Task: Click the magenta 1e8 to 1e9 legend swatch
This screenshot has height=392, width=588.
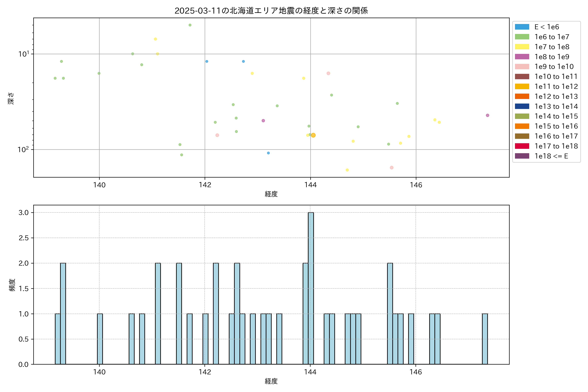Action: [522, 57]
